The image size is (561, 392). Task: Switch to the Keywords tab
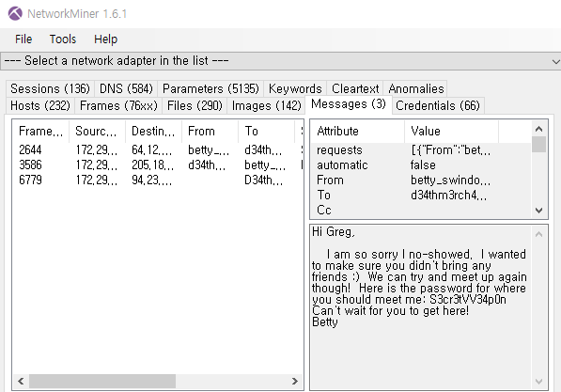295,88
